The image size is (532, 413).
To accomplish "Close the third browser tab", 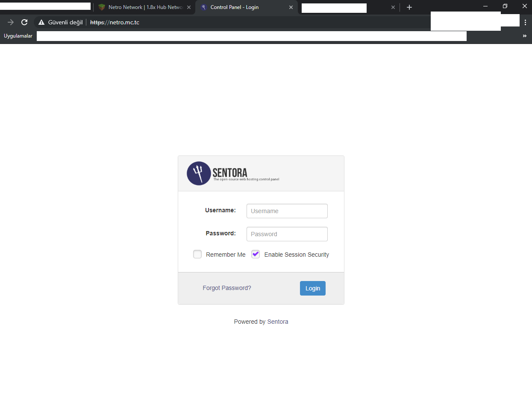I will pos(393,7).
